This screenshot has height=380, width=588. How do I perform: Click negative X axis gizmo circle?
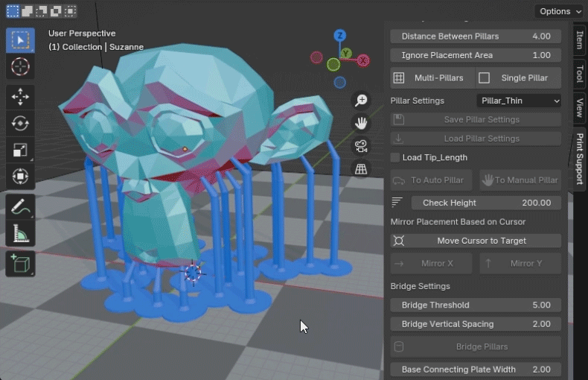pyautogui.click(x=316, y=57)
